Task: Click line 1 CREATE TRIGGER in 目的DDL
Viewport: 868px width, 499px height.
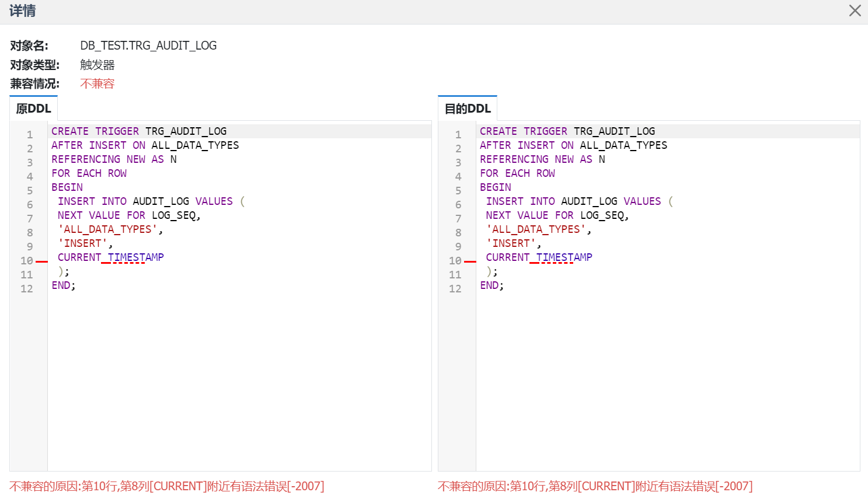Action: (567, 131)
